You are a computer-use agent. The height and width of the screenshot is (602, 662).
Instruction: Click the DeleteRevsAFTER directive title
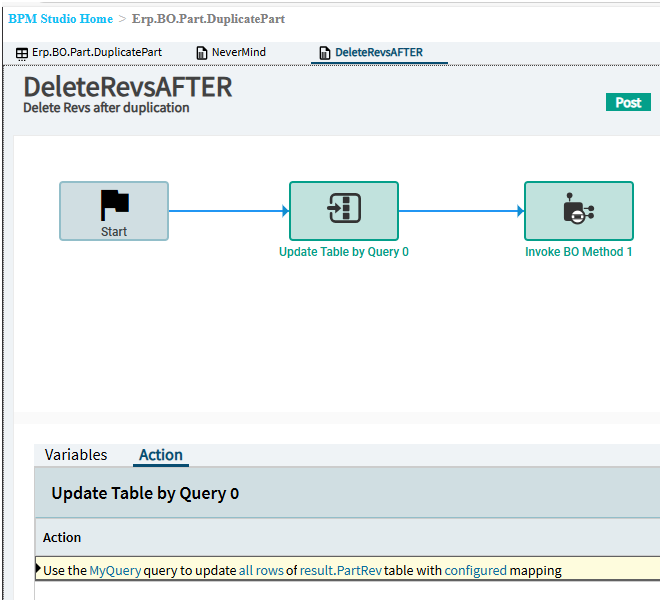[x=128, y=87]
